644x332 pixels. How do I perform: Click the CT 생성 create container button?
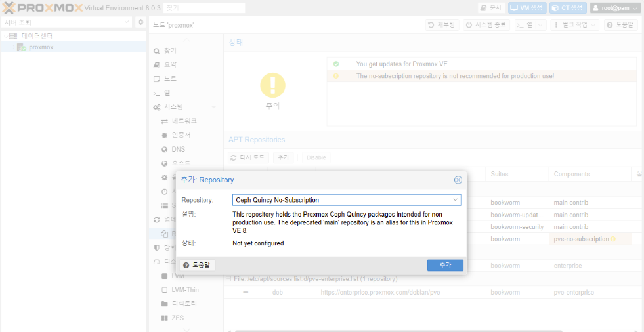(x=569, y=8)
